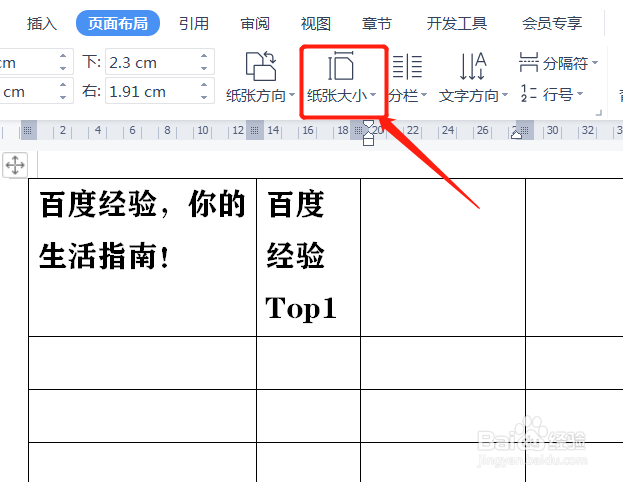Click the 分隔符 breaks icon

pos(529,62)
